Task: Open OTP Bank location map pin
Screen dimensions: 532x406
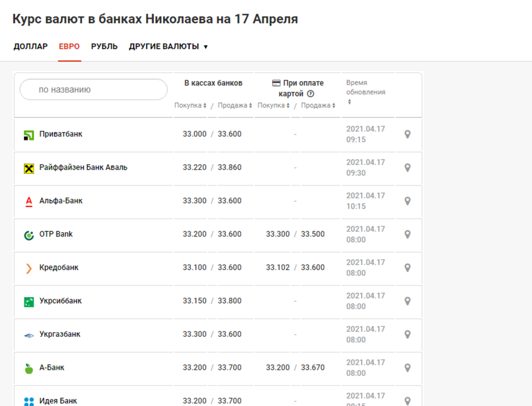Action: [408, 234]
